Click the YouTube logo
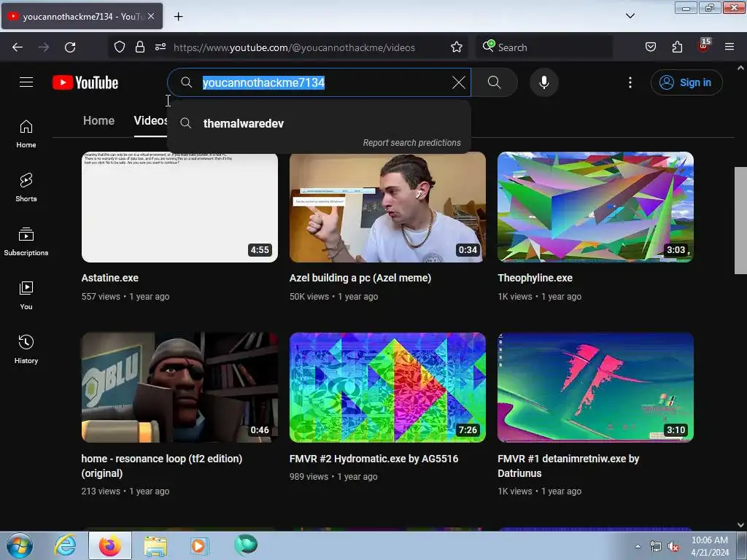The height and width of the screenshot is (560, 747). click(85, 82)
